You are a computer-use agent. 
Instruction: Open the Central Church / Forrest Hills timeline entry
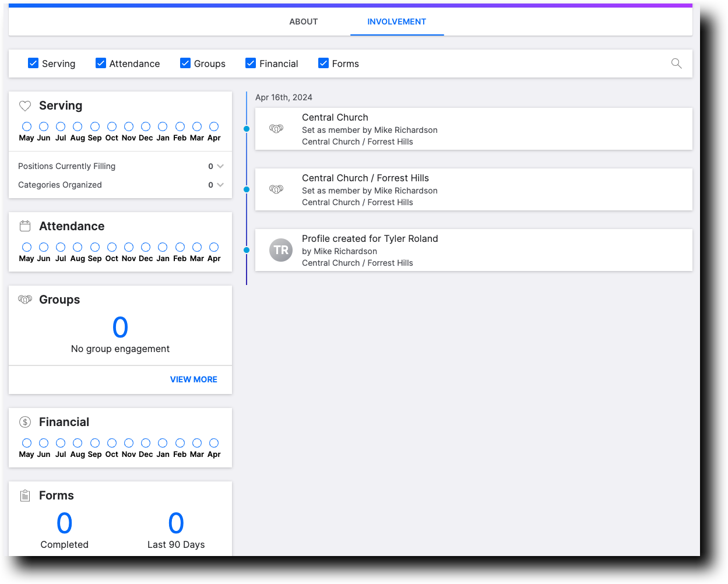pos(473,189)
